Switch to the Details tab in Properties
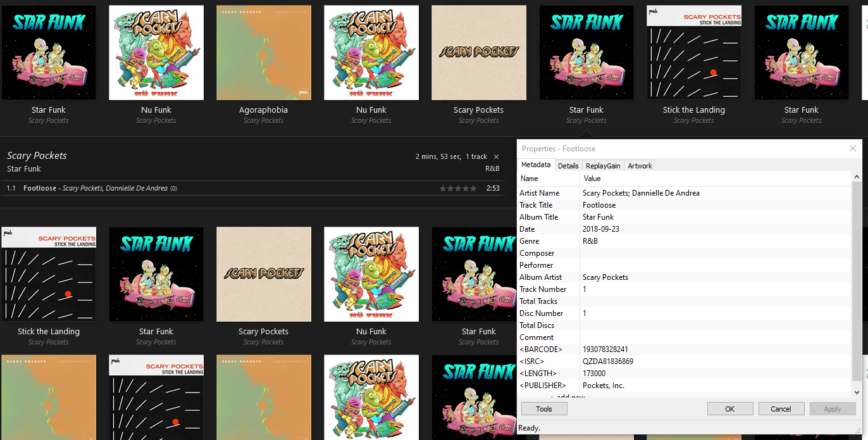 tap(568, 166)
